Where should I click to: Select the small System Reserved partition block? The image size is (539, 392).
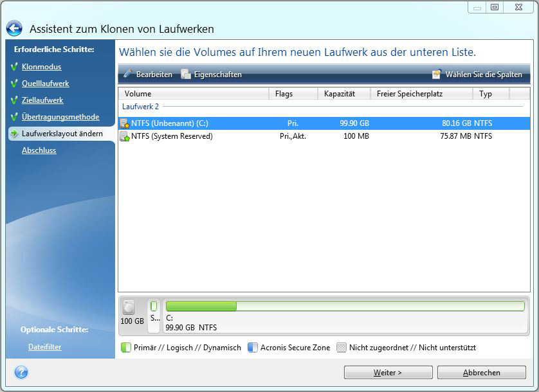click(154, 315)
